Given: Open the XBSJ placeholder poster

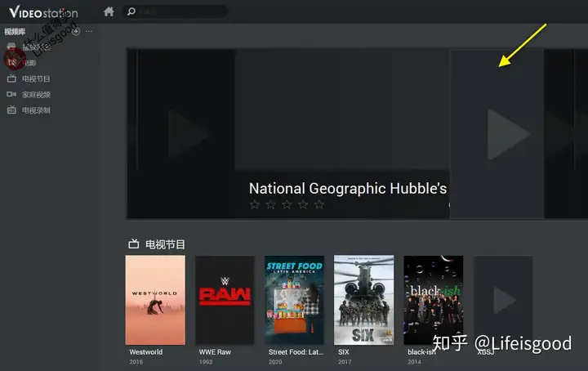Looking at the screenshot, I should [503, 300].
